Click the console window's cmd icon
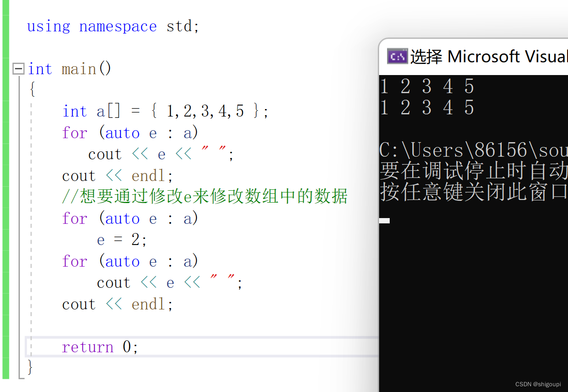 [397, 57]
